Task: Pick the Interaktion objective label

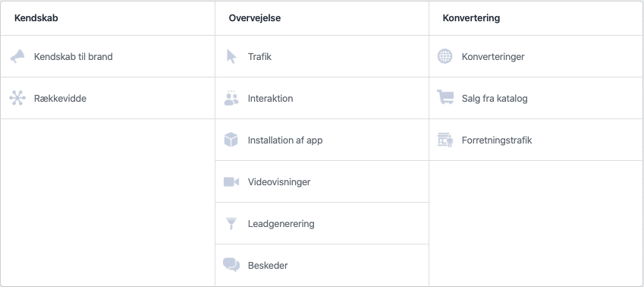Action: tap(270, 99)
